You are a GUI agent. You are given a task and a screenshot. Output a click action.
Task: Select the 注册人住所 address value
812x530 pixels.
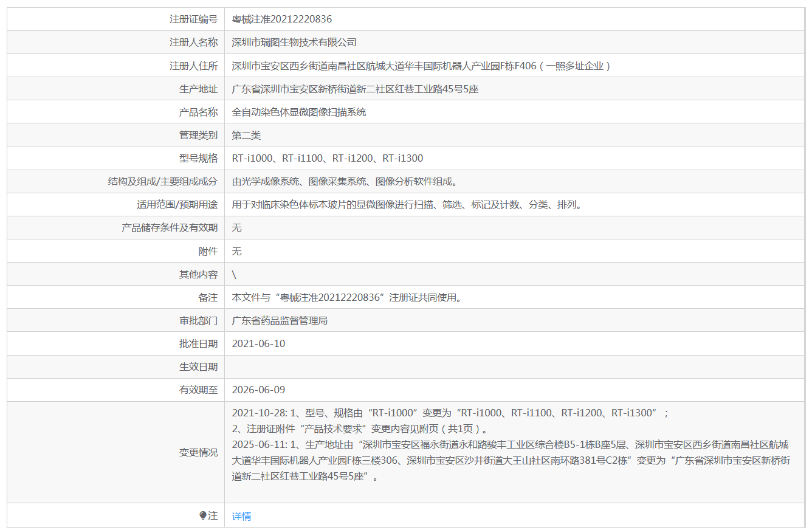tap(421, 66)
